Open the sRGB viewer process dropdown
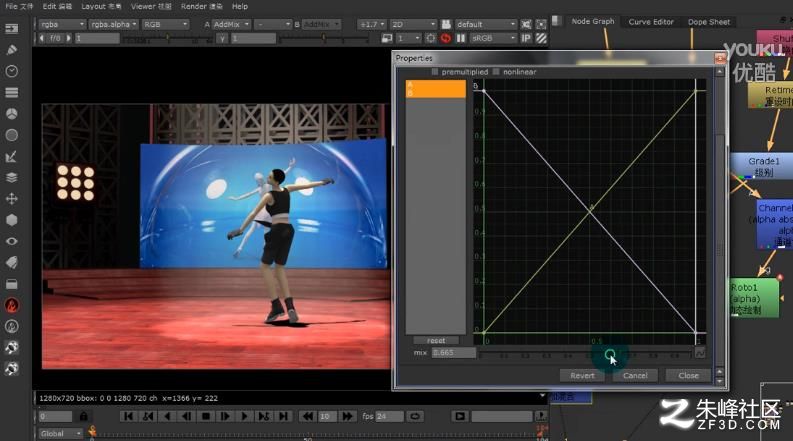The height and width of the screenshot is (441, 793). point(493,38)
